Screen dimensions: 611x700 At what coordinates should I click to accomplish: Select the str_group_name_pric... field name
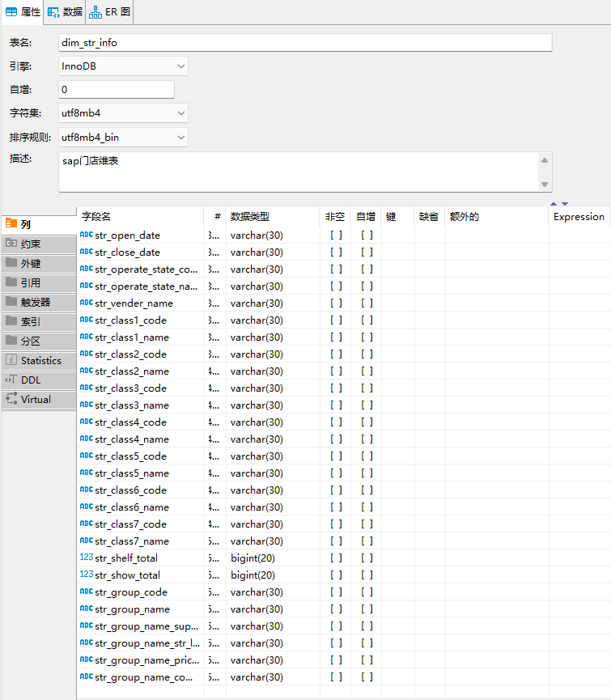coord(146,660)
